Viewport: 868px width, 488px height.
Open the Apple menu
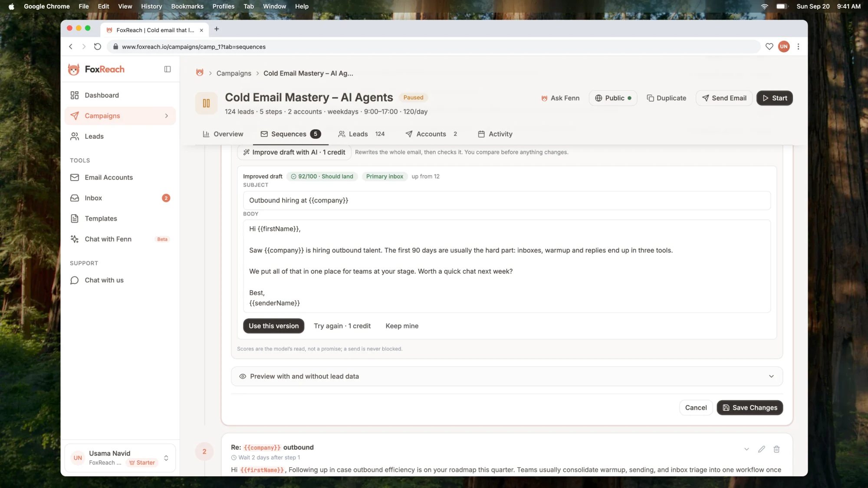(x=11, y=7)
